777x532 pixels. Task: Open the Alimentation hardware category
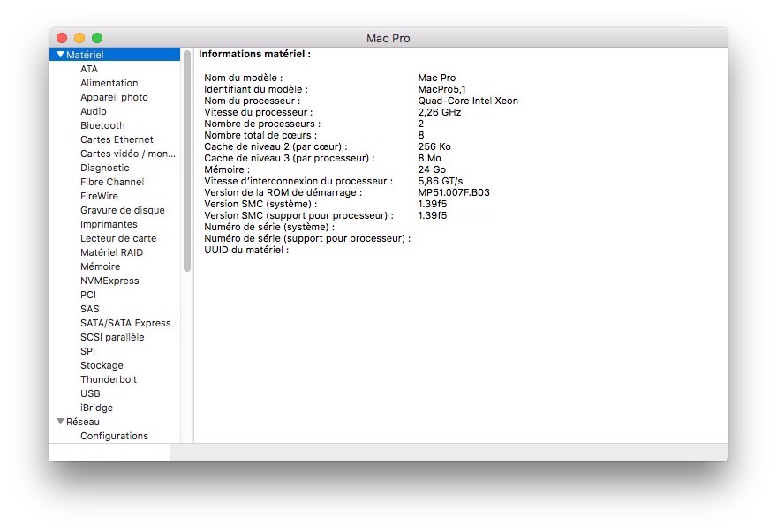pos(109,83)
